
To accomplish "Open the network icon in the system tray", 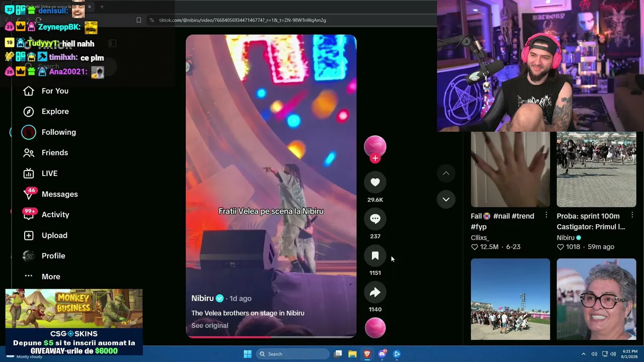I will 605,354.
